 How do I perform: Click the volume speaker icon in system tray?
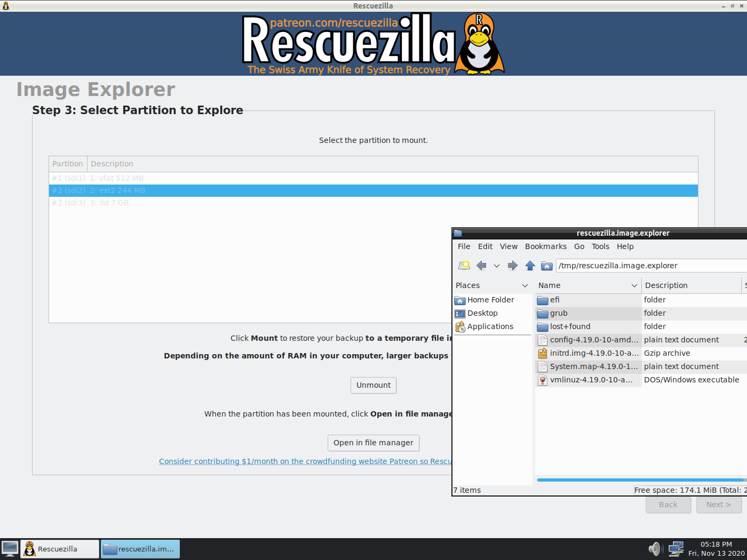tap(655, 549)
